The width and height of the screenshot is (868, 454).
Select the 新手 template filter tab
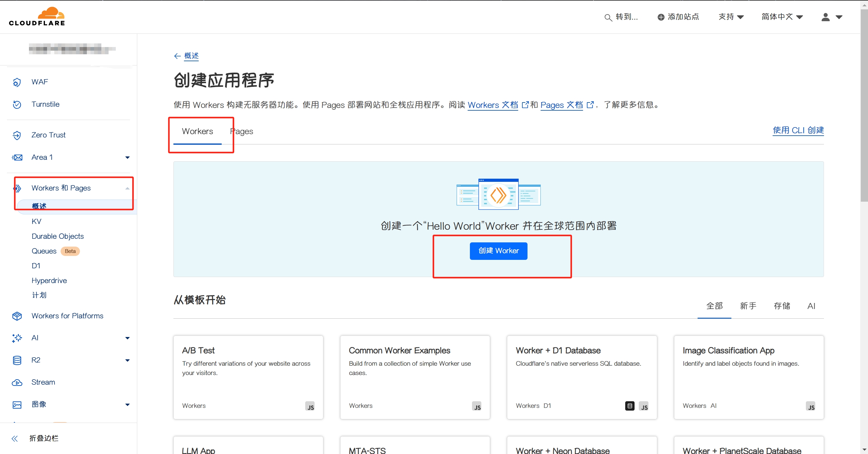tap(748, 306)
